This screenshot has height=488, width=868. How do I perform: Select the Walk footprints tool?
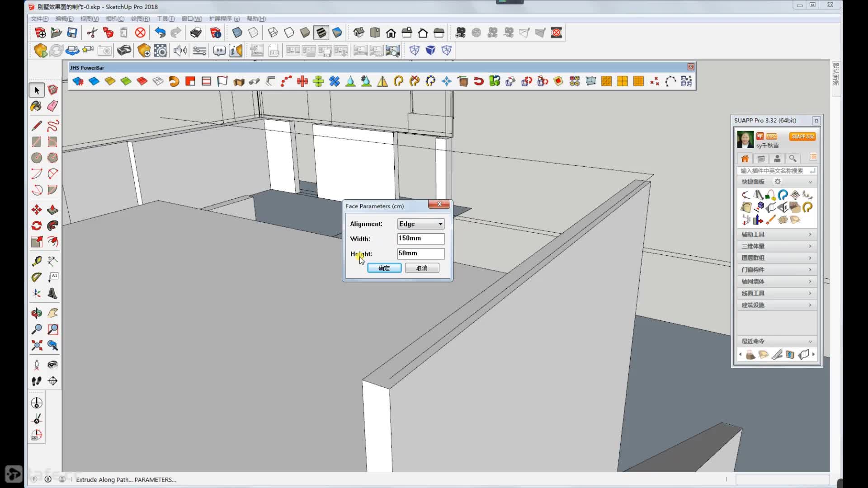click(37, 381)
